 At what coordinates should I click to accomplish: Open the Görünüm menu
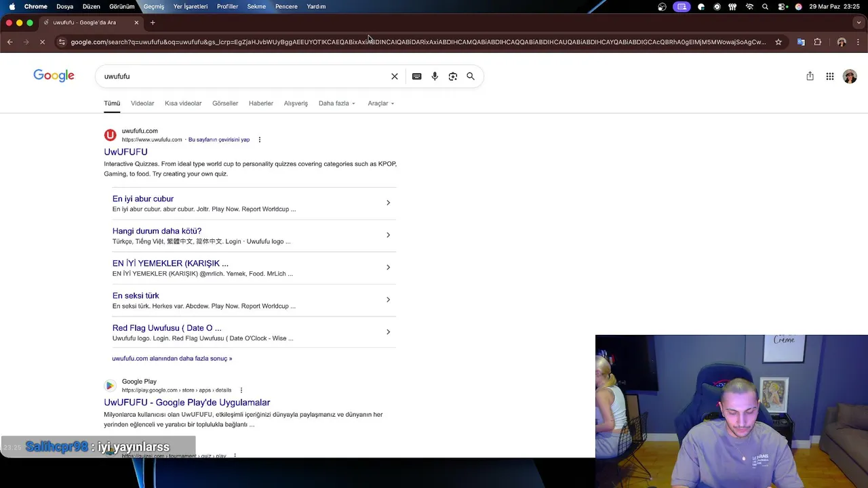(122, 7)
